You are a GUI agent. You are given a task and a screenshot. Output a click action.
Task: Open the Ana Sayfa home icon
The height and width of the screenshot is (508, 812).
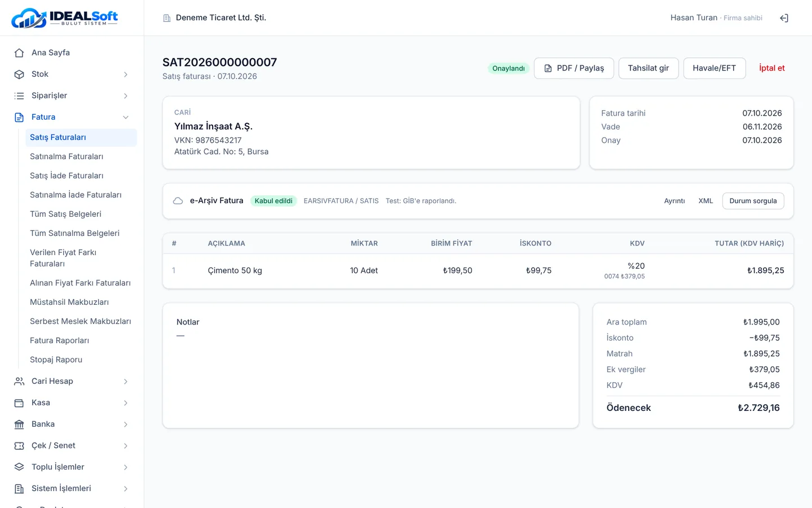(19, 52)
